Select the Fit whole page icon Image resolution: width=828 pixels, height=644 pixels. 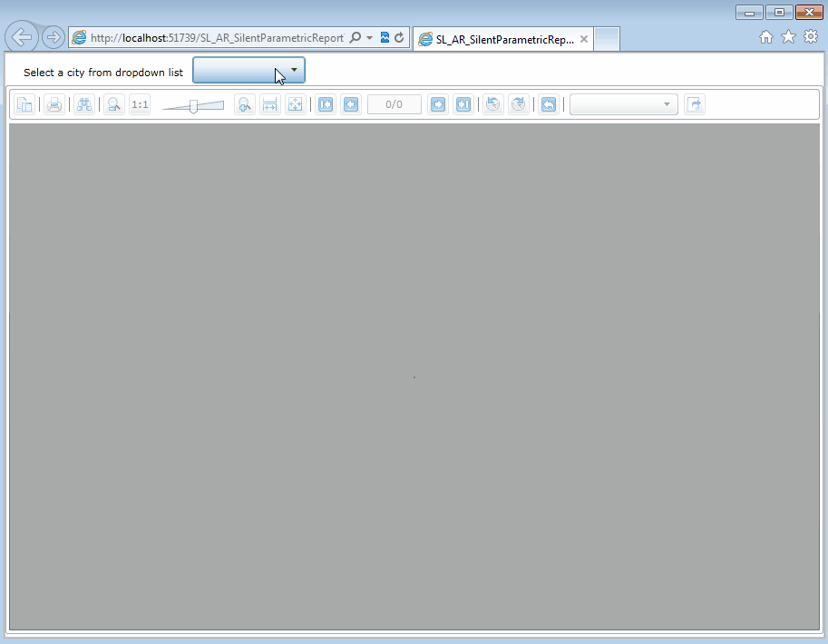[x=295, y=104]
